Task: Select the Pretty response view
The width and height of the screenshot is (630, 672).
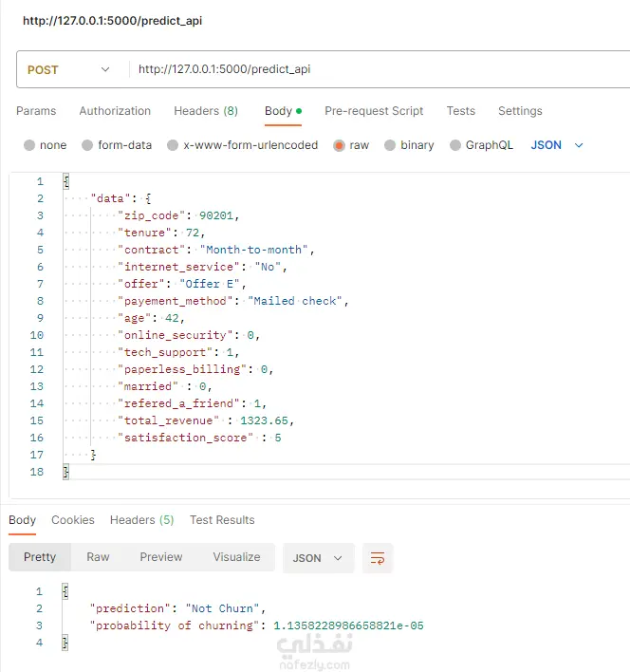Action: (40, 557)
